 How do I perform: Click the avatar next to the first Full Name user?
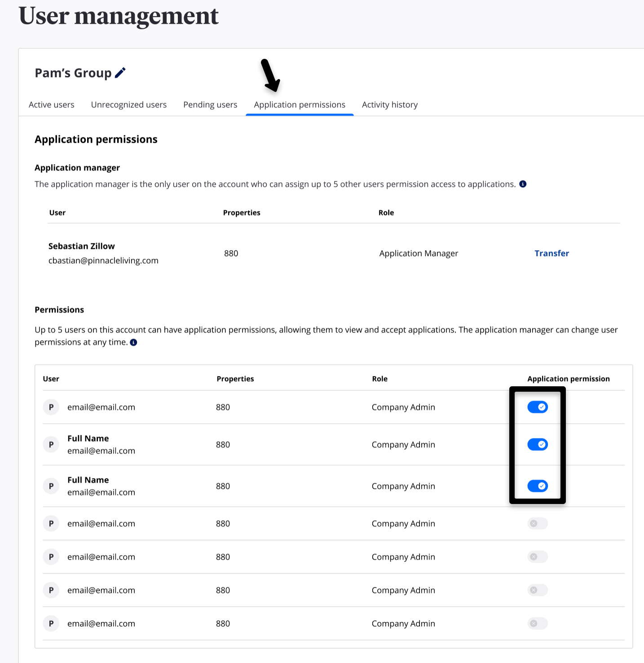pyautogui.click(x=51, y=444)
